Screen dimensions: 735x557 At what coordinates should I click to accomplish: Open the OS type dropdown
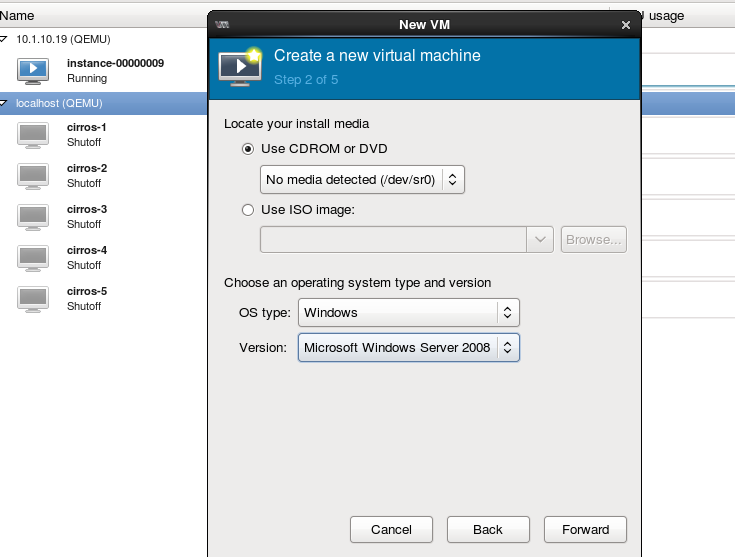[x=408, y=313]
